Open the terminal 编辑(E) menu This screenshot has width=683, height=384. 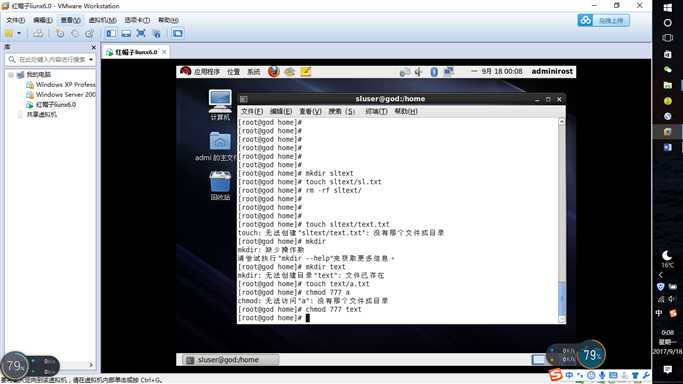pos(281,111)
